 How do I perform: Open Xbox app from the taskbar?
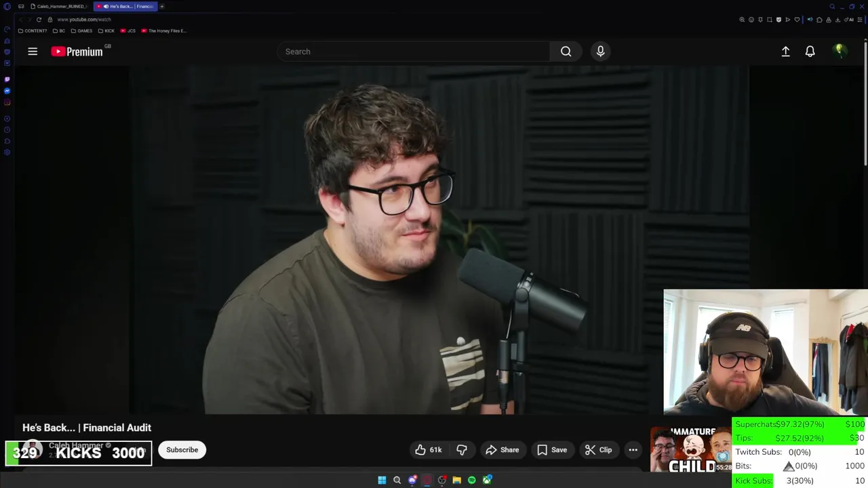click(x=486, y=480)
